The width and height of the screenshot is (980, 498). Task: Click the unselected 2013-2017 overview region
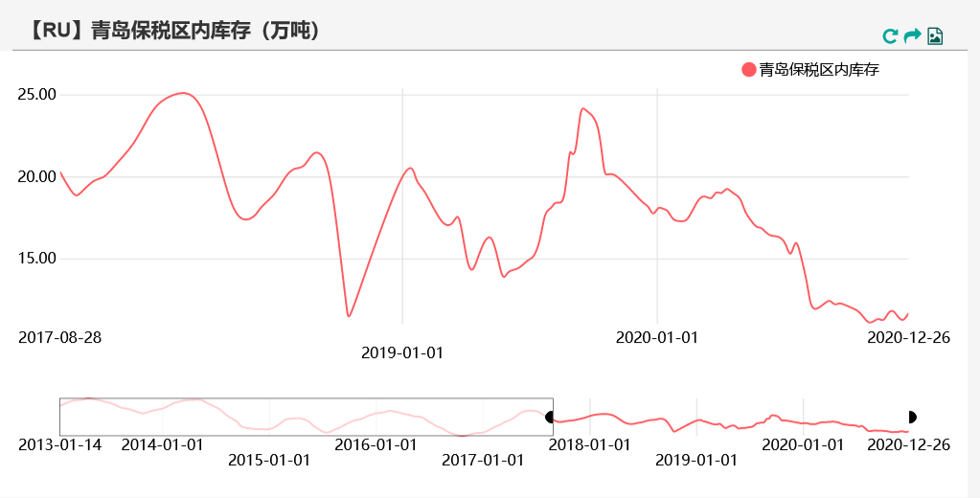[x=307, y=417]
